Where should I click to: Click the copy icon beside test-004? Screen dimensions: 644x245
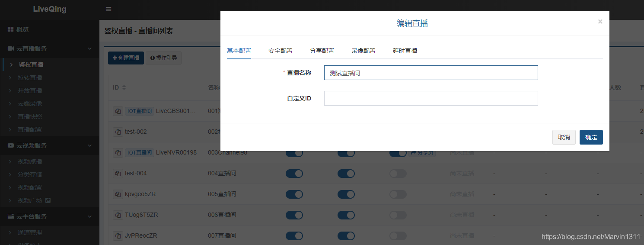(x=118, y=173)
